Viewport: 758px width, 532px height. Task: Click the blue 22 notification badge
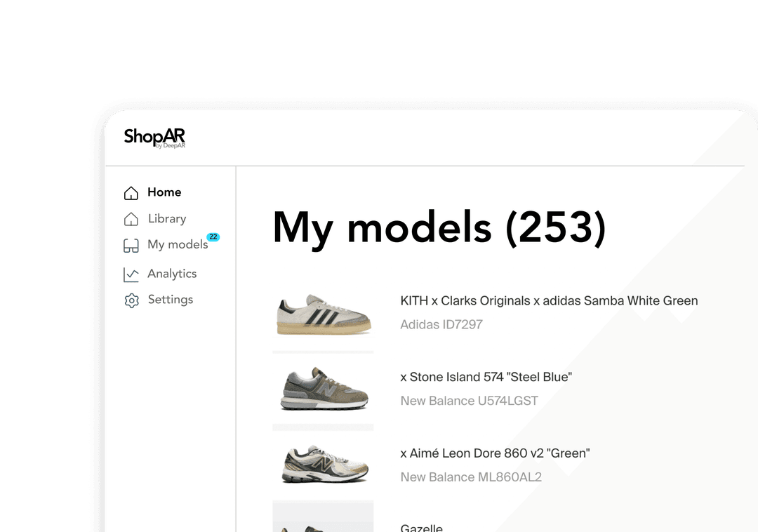tap(213, 237)
